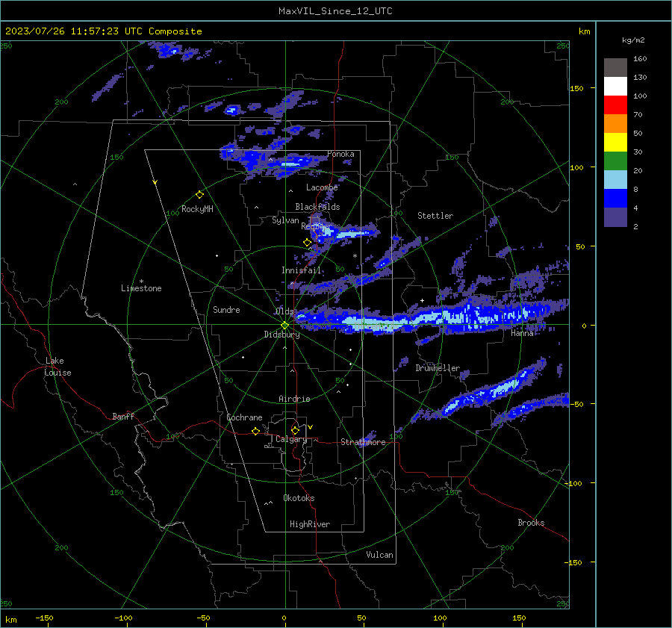Click the 150 tick on the right km axis

pyautogui.click(x=577, y=88)
